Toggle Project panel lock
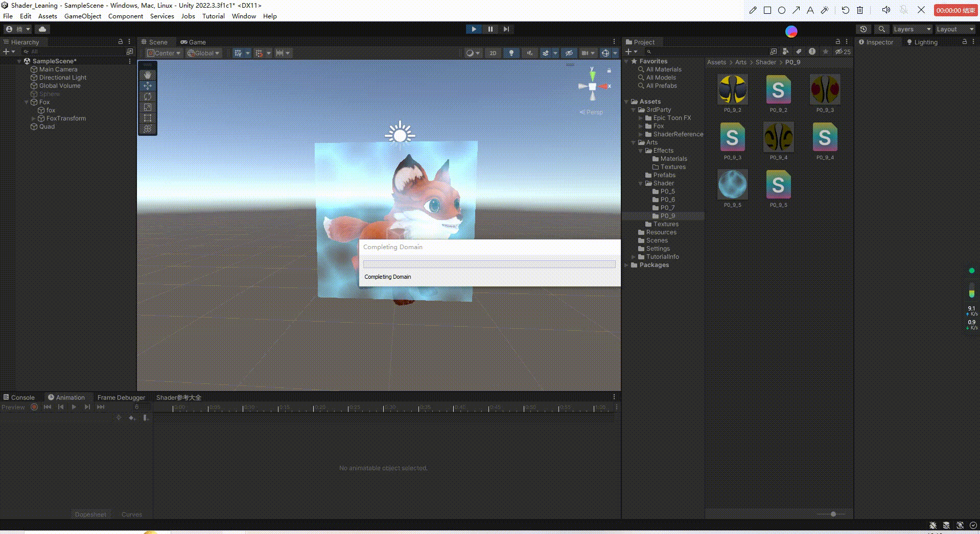Viewport: 980px width, 534px height. point(838,42)
